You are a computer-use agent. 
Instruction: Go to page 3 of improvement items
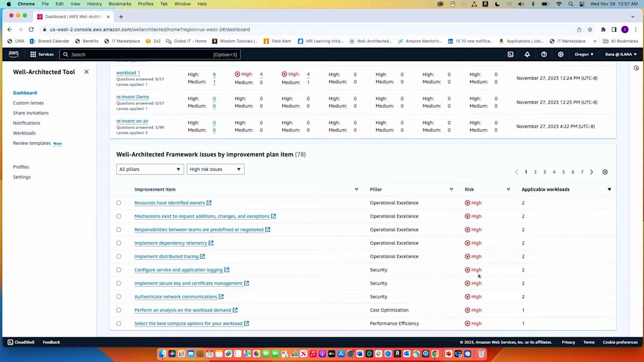(545, 172)
